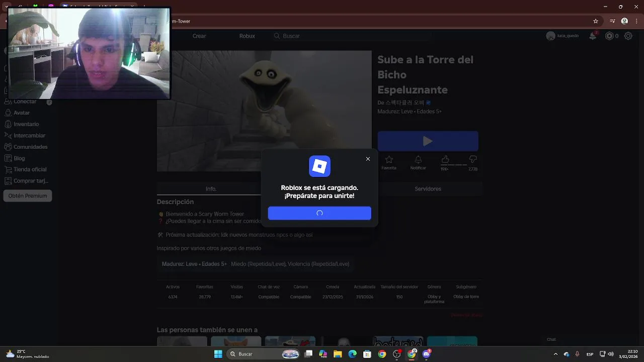
Task: Open Comunidades in the sidebar
Action: coord(30,147)
